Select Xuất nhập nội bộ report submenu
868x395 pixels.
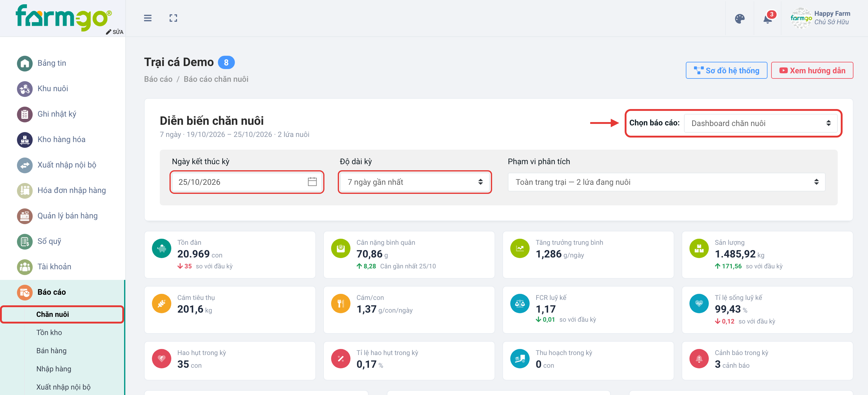(x=63, y=387)
